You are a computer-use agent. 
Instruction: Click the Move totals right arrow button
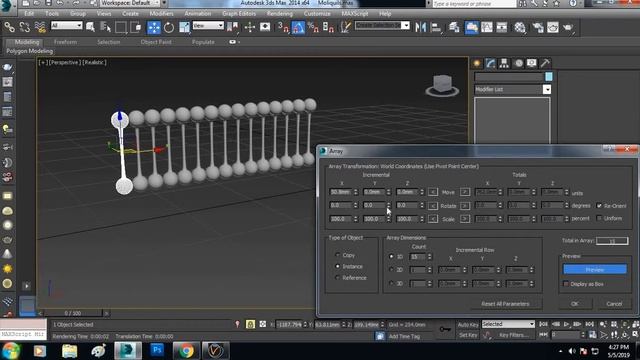pyautogui.click(x=464, y=192)
